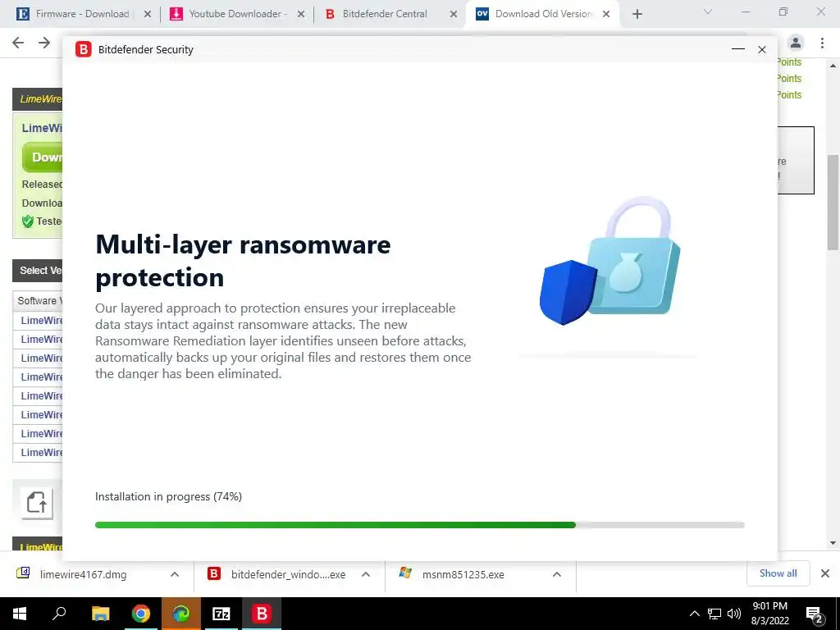Open File Explorer from taskbar
Screen dimensions: 840x630
click(100, 614)
